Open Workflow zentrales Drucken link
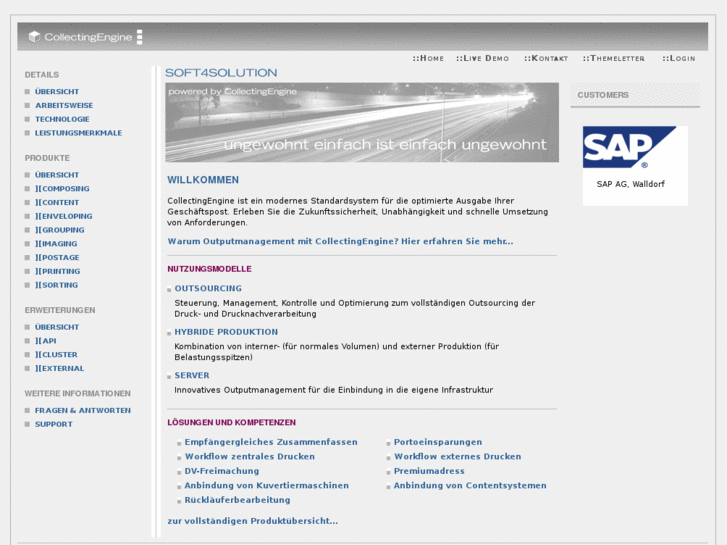This screenshot has width=727, height=545. pyautogui.click(x=250, y=456)
